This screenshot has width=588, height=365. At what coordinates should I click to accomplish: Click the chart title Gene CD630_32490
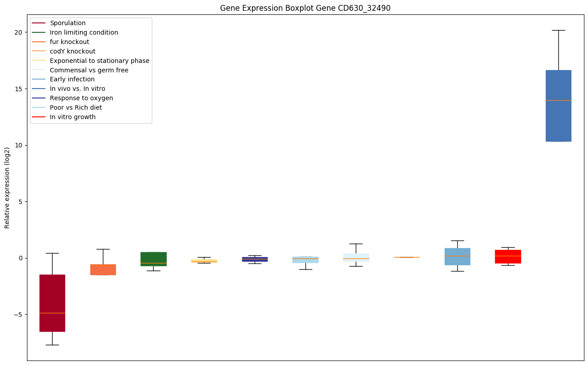[x=302, y=8]
